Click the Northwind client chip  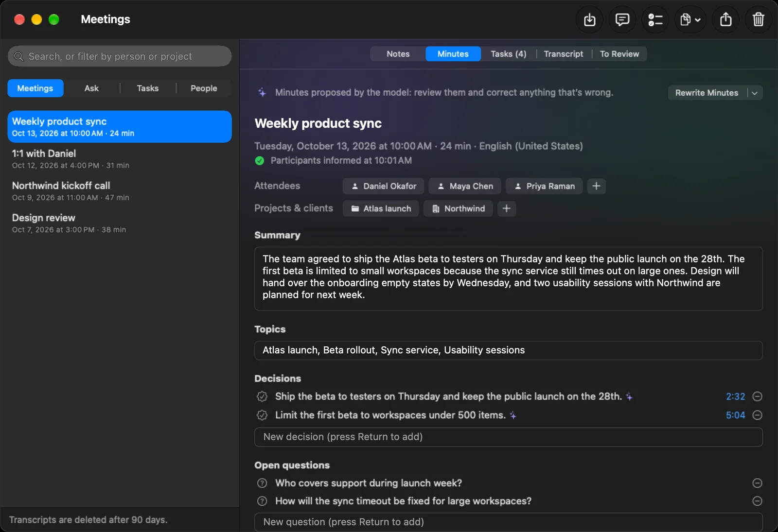458,208
